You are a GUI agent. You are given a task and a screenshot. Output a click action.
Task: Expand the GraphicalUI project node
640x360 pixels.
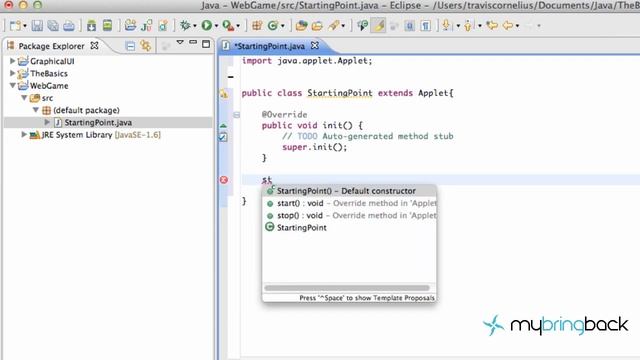coord(13,61)
